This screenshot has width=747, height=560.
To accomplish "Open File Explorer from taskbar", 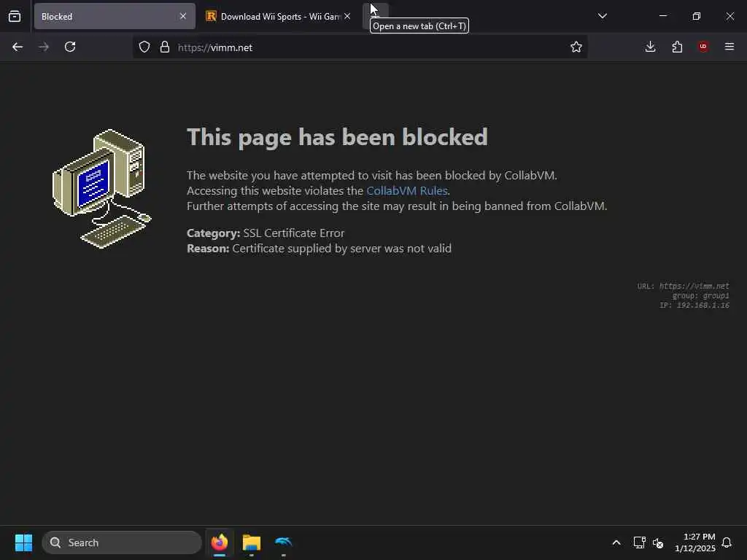I will [x=252, y=542].
